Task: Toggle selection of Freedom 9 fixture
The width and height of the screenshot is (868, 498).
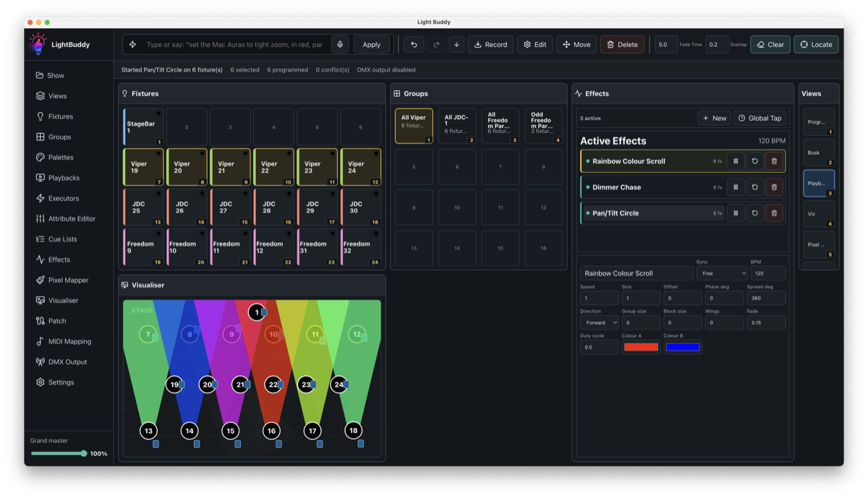Action: coord(143,248)
